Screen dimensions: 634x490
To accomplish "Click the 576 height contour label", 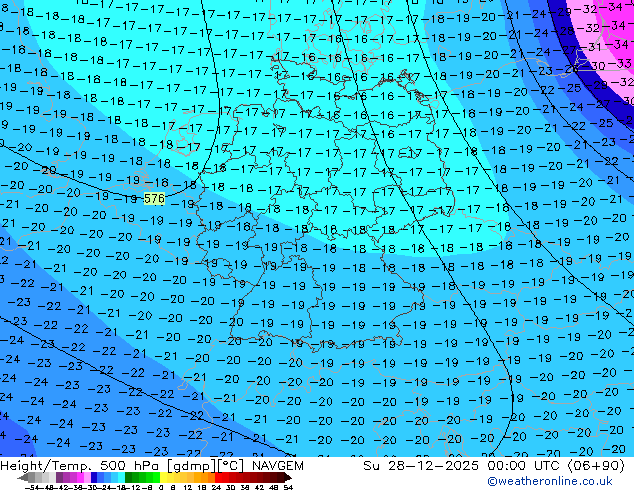I will pyautogui.click(x=154, y=199).
